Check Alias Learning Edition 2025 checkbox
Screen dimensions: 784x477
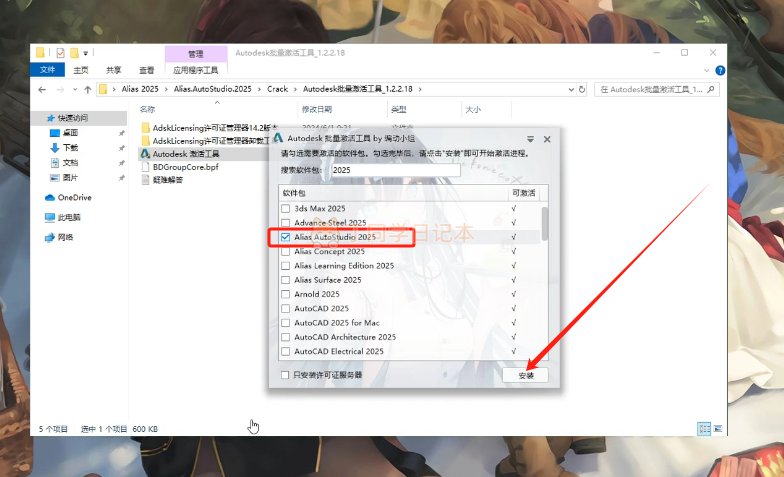click(286, 266)
